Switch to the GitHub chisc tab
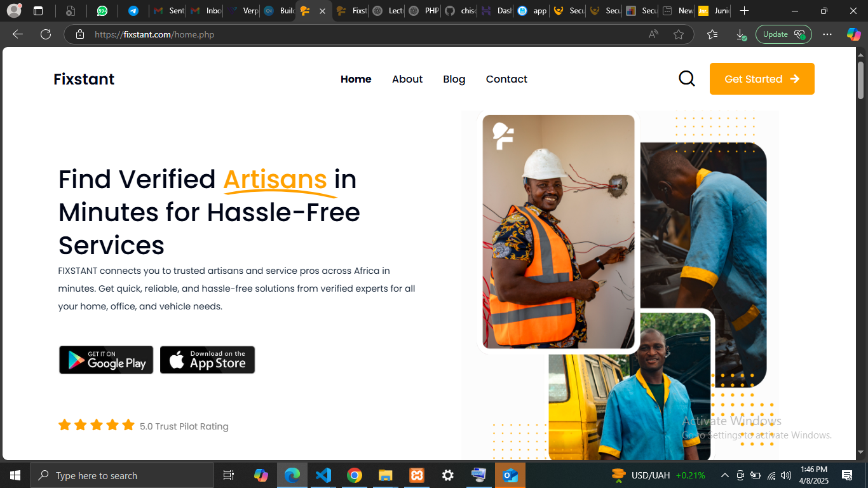Screen dimensions: 868x488 pyautogui.click(x=460, y=11)
